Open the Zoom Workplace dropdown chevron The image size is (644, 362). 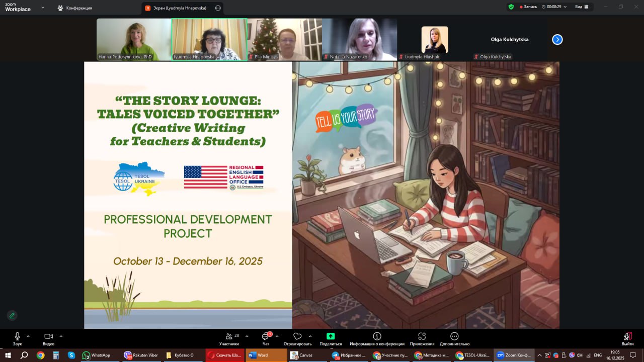pos(42,8)
